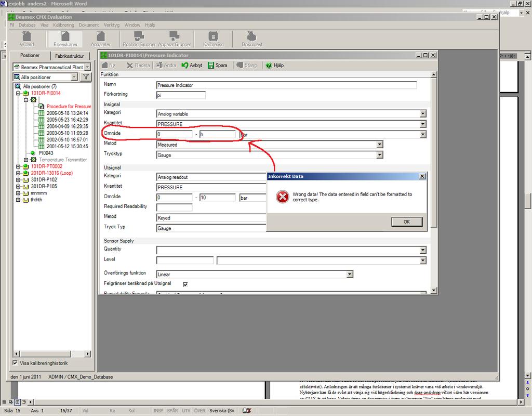Open the Apparater toolbar icon

click(x=100, y=38)
